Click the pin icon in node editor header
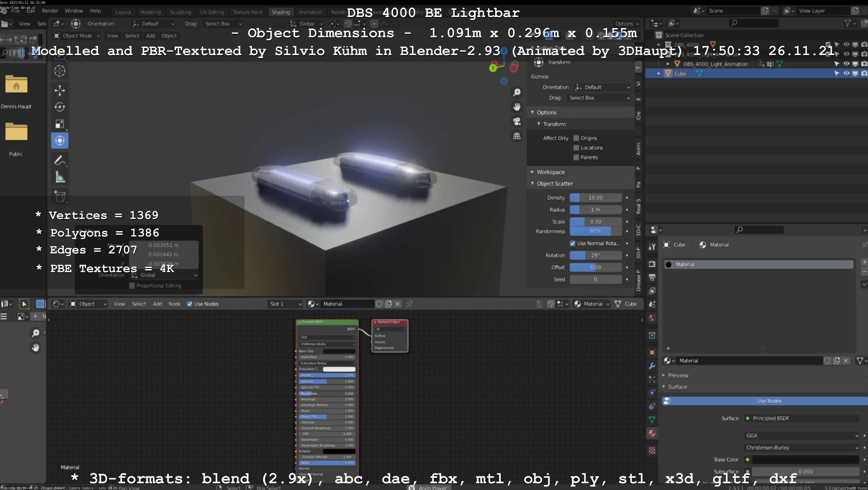Image resolution: width=868 pixels, height=490 pixels. 409,304
